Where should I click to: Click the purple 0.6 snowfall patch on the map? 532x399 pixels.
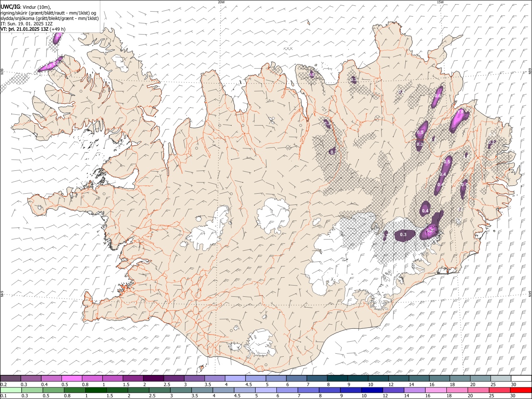[x=437, y=97]
